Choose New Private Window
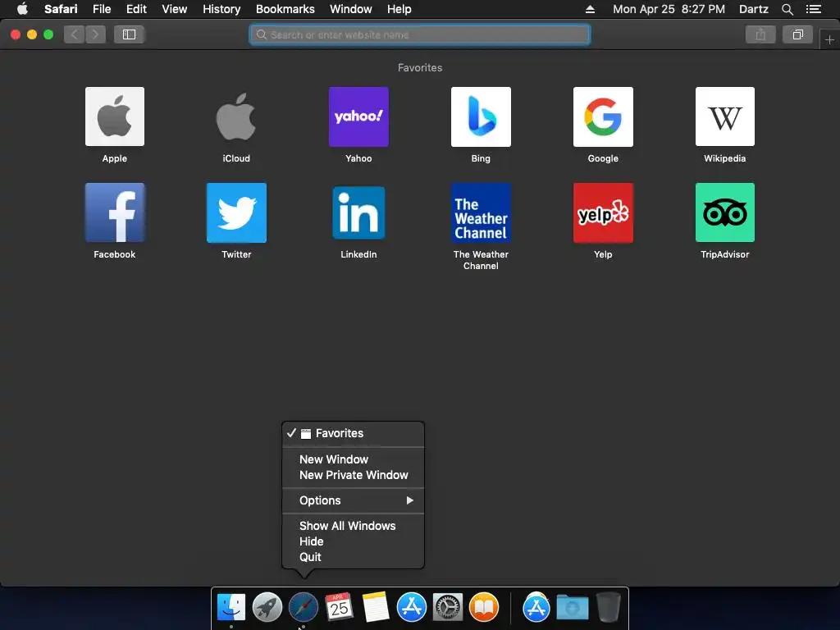 pyautogui.click(x=353, y=475)
